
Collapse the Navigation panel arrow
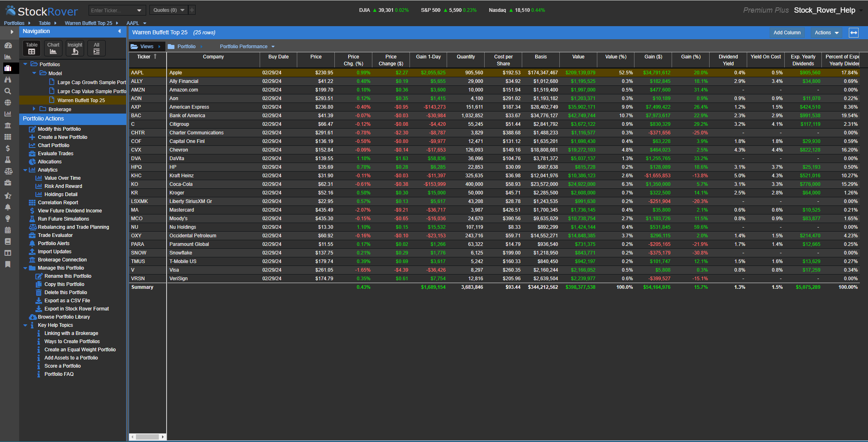(120, 31)
